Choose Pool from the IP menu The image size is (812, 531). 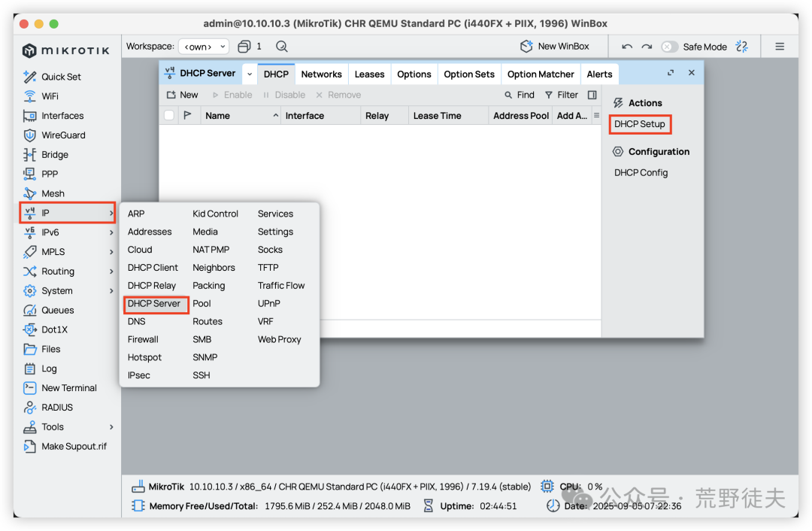click(x=202, y=304)
